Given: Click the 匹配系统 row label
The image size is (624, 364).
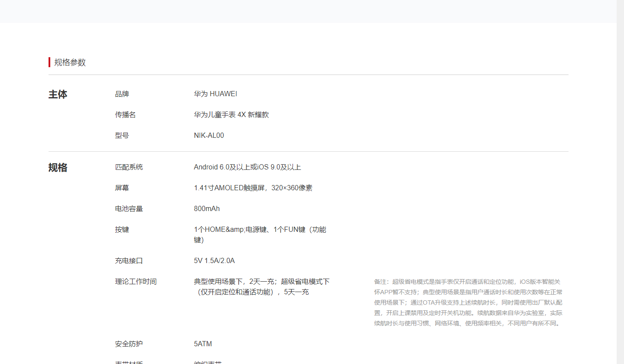Looking at the screenshot, I should pos(129,167).
